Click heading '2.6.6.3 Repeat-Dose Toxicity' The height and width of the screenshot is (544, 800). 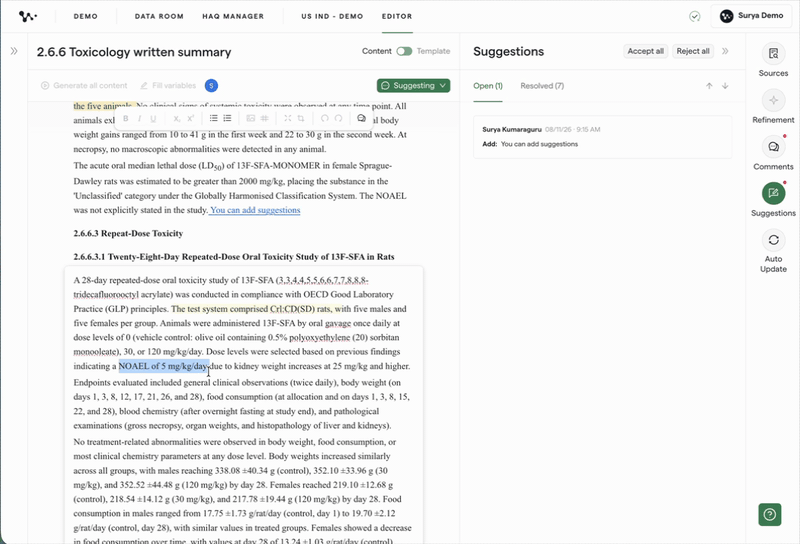(x=128, y=233)
